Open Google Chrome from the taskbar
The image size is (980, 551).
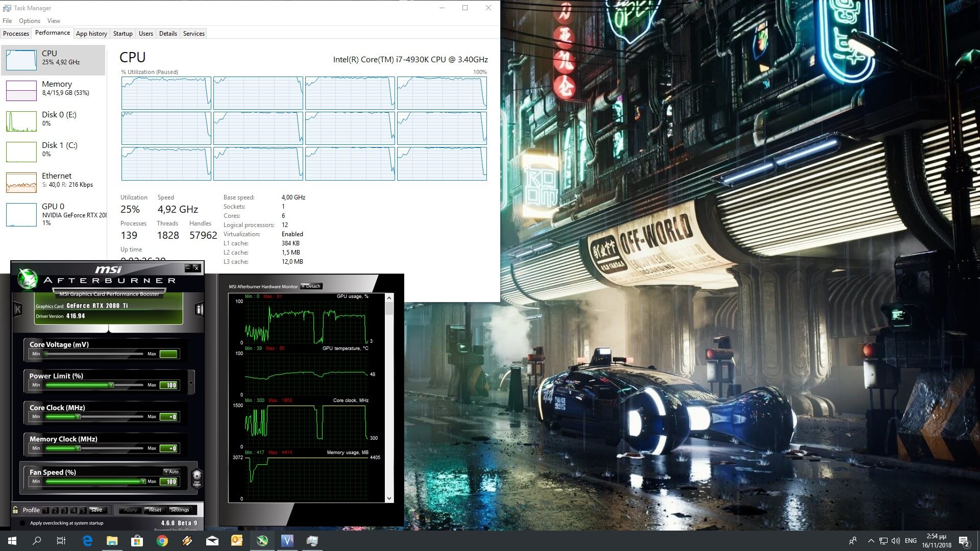point(162,541)
